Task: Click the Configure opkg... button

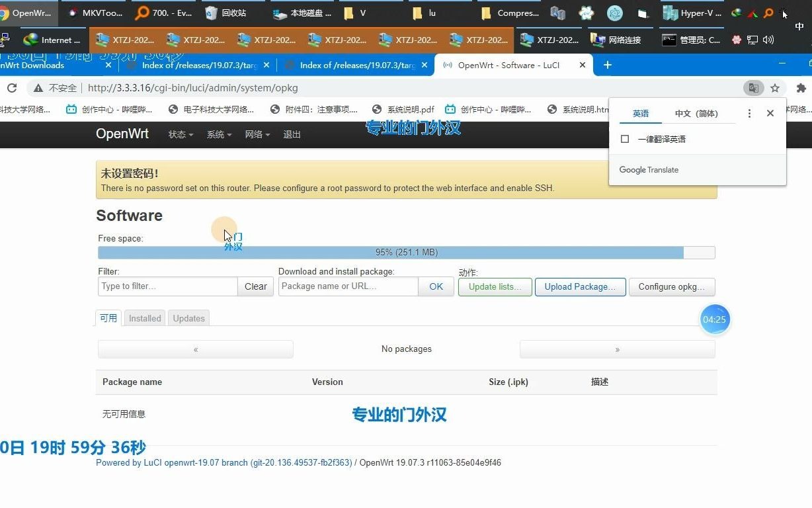Action: (672, 286)
